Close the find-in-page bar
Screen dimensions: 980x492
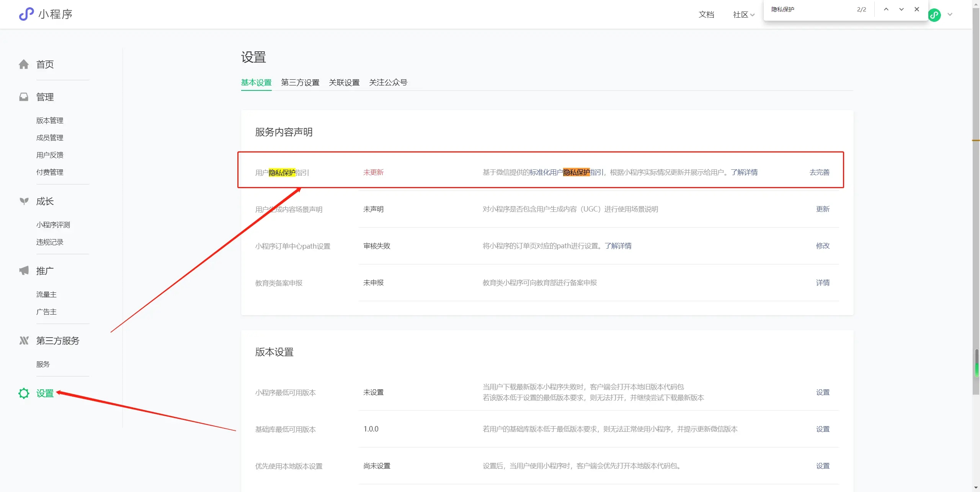coord(916,10)
